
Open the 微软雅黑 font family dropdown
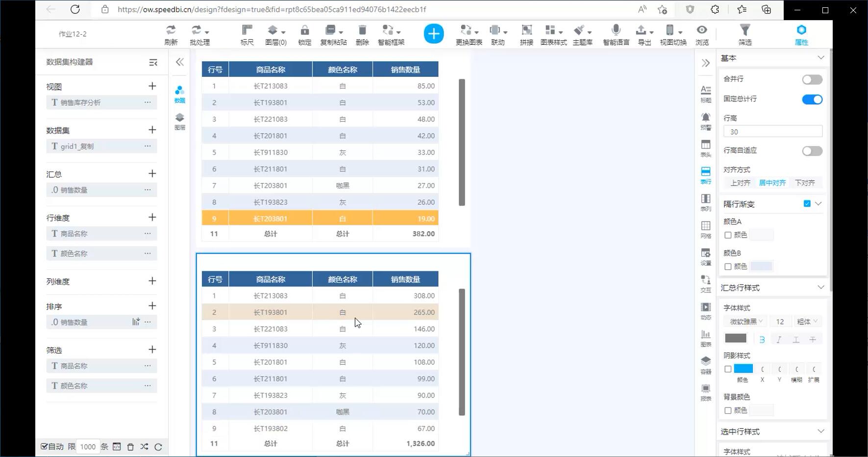click(745, 322)
